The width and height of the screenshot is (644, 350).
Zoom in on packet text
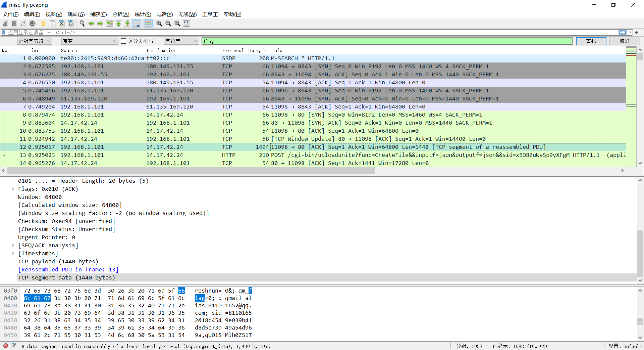pos(159,24)
